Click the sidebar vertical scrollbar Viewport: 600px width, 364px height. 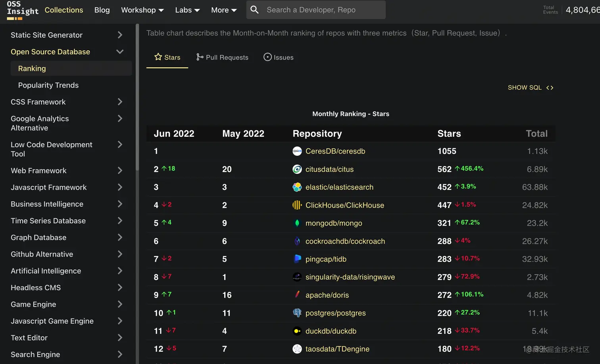[137, 97]
